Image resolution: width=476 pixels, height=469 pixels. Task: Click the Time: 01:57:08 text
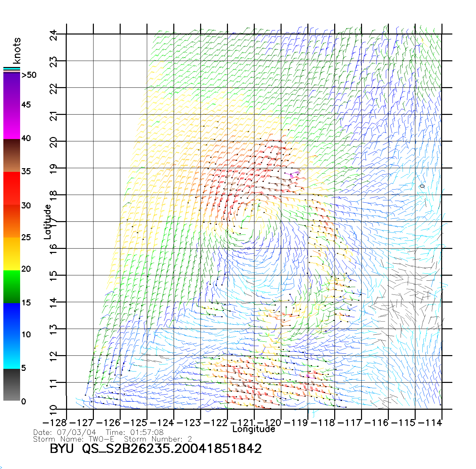[135, 432]
